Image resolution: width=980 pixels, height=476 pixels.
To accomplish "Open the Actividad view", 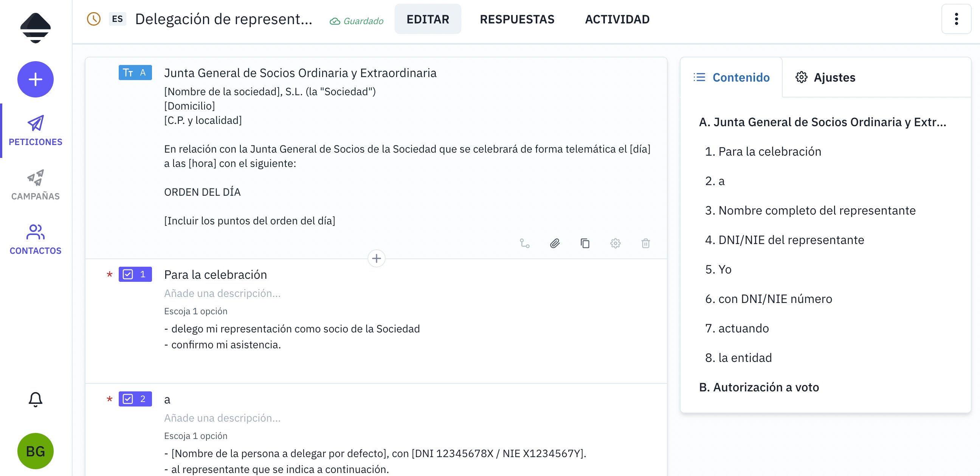I will coord(617,19).
